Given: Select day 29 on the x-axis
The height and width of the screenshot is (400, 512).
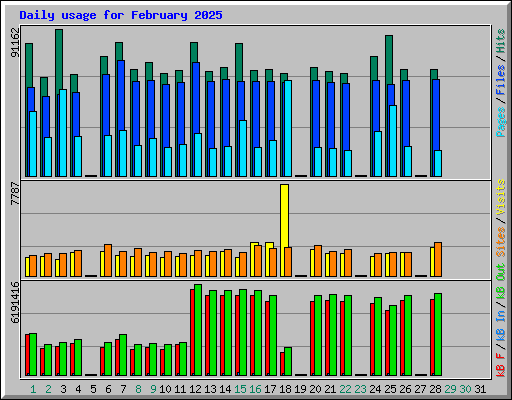Looking at the screenshot, I should point(450,389).
